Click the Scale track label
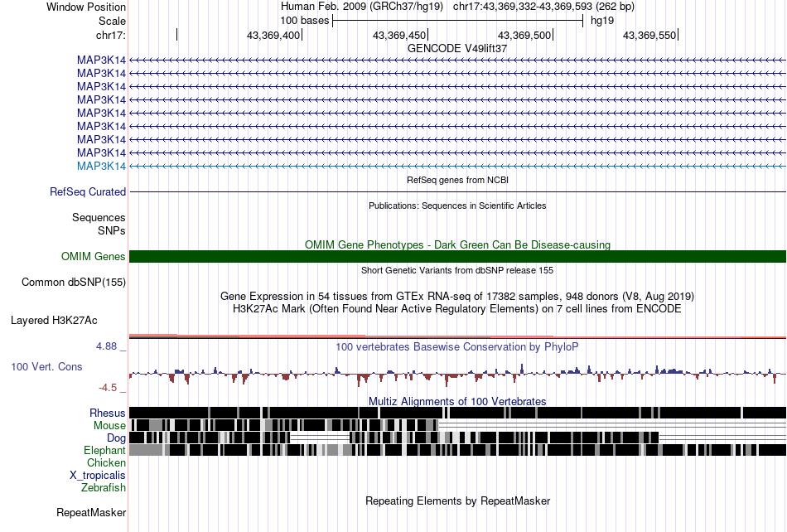Image resolution: width=787 pixels, height=532 pixels. click(112, 21)
